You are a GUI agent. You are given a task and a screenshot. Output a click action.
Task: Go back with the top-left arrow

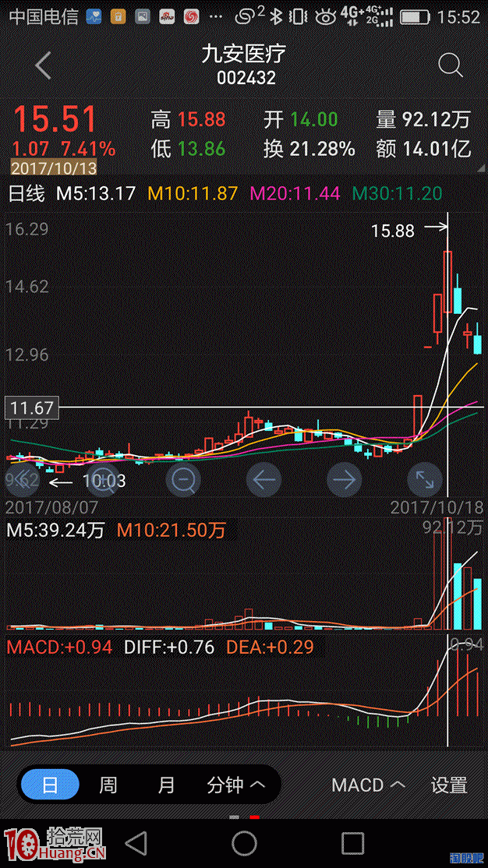click(43, 65)
